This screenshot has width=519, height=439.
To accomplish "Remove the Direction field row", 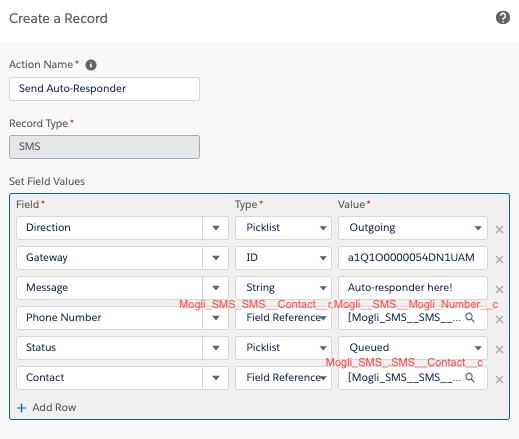I will click(499, 229).
